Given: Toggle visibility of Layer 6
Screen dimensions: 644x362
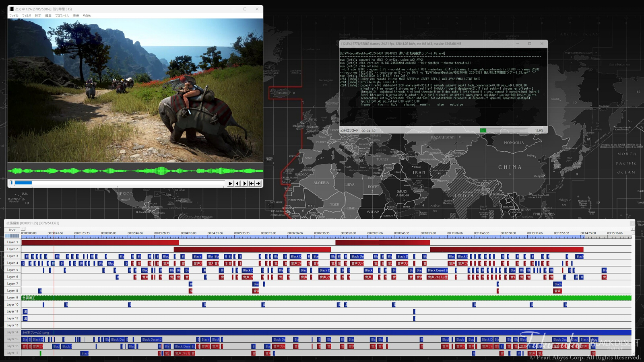Looking at the screenshot, I should pyautogui.click(x=12, y=277).
